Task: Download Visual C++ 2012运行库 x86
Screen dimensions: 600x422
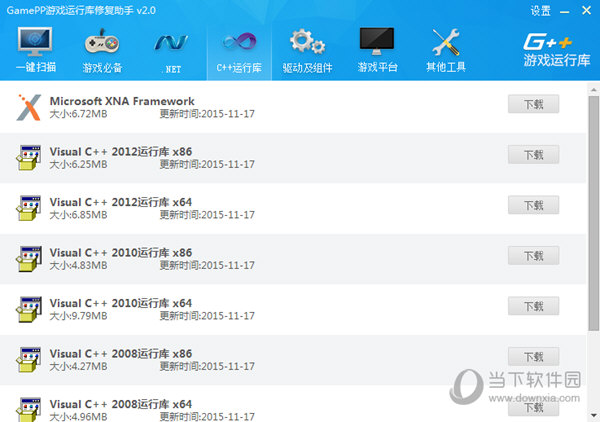Action: tap(533, 155)
